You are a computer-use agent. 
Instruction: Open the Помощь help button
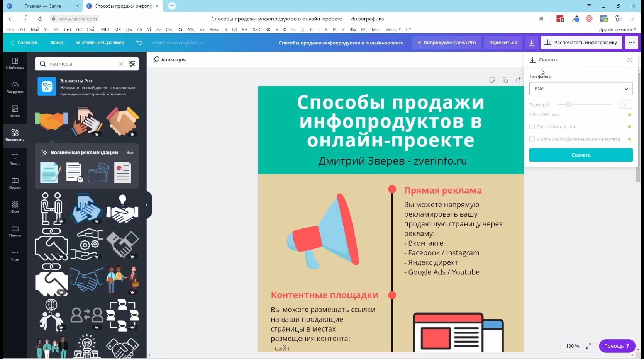617,346
